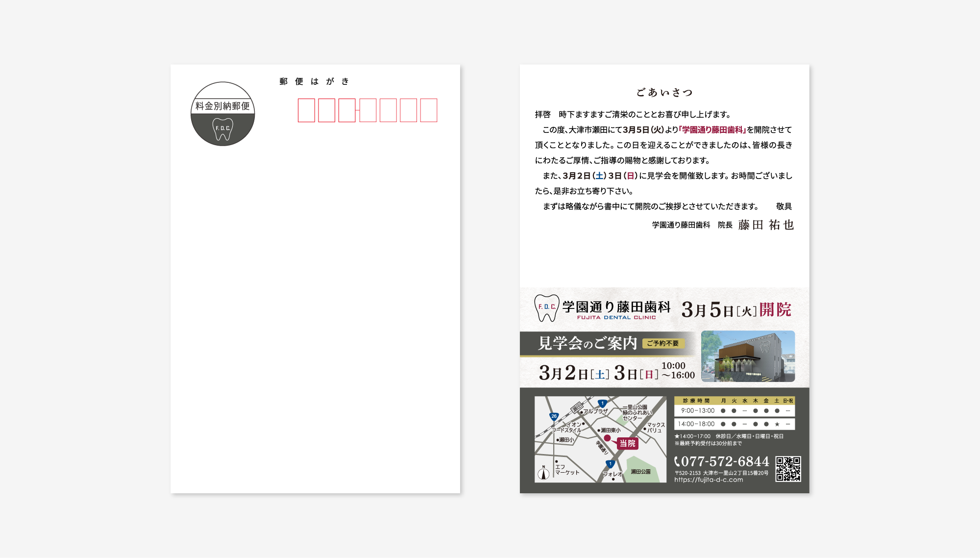
Task: Click the signature 藤田 祐也
Action: click(x=766, y=225)
